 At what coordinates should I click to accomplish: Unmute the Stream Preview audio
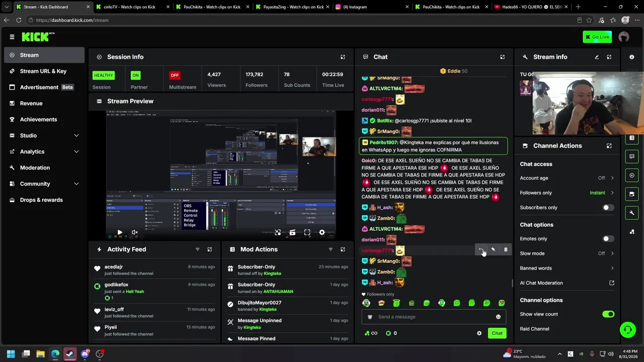[x=135, y=233]
